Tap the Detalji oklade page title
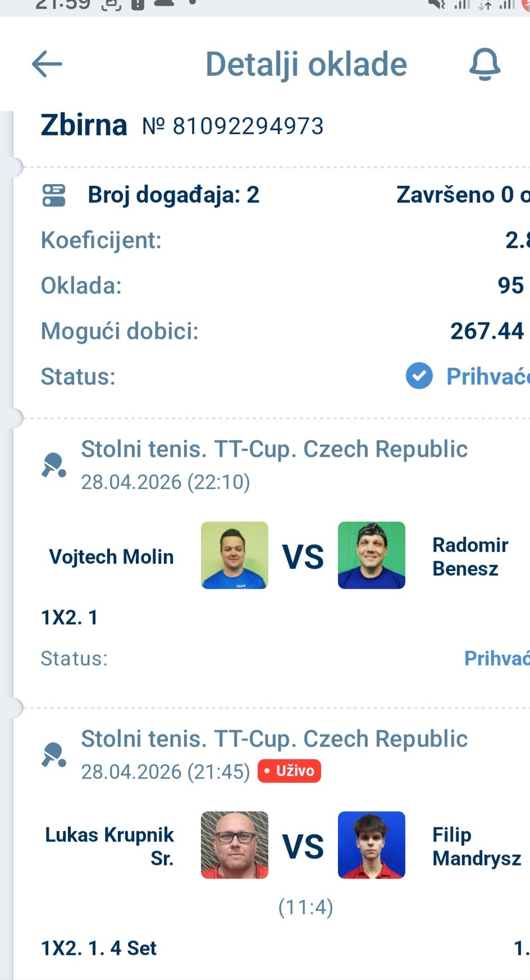 (306, 64)
